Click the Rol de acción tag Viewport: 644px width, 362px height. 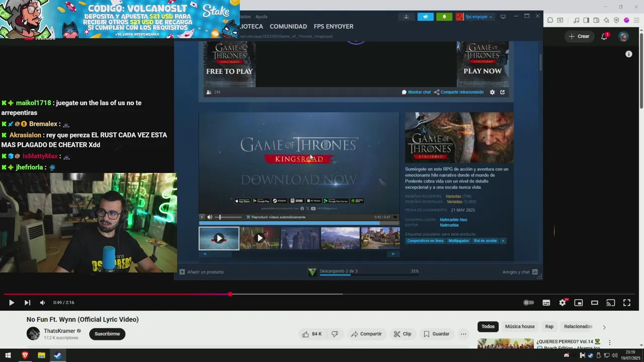pyautogui.click(x=485, y=241)
